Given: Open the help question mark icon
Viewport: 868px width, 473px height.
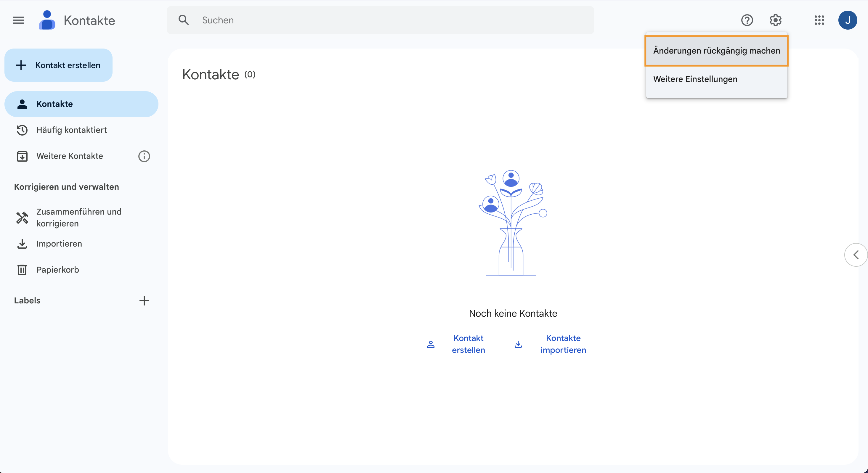Looking at the screenshot, I should (x=747, y=20).
